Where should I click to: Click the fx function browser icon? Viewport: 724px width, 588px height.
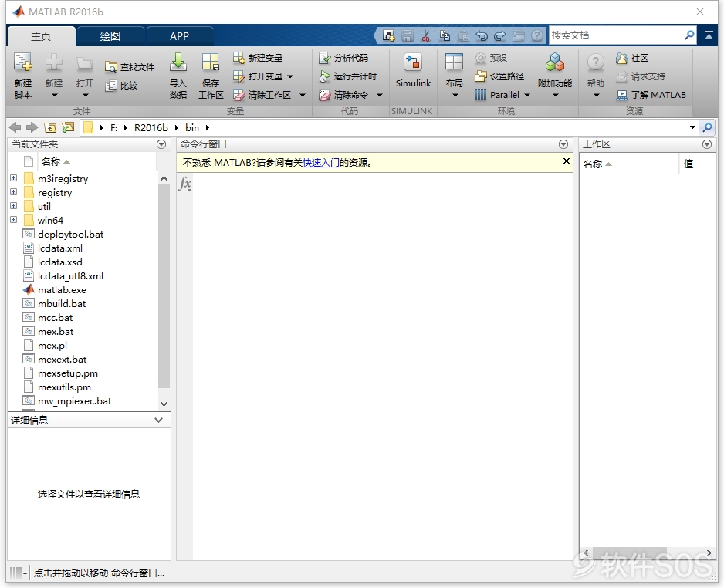(x=184, y=184)
